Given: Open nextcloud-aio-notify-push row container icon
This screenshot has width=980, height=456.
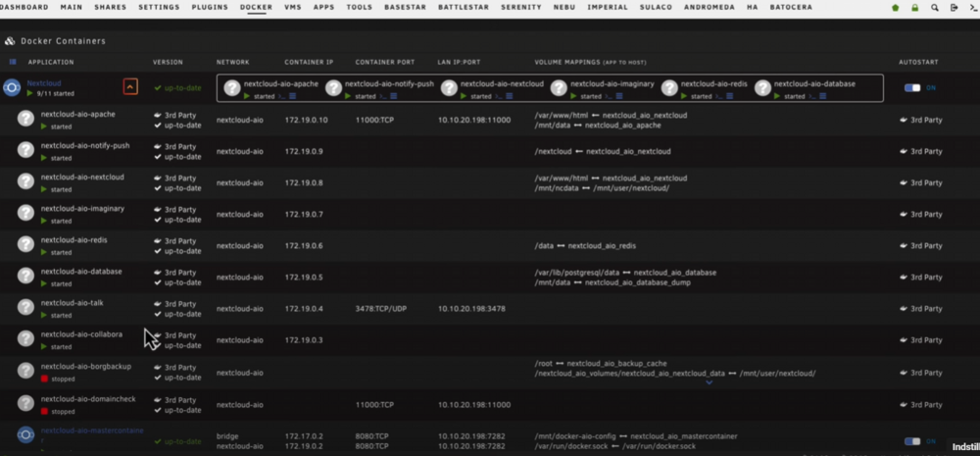Looking at the screenshot, I should pyautogui.click(x=25, y=149).
